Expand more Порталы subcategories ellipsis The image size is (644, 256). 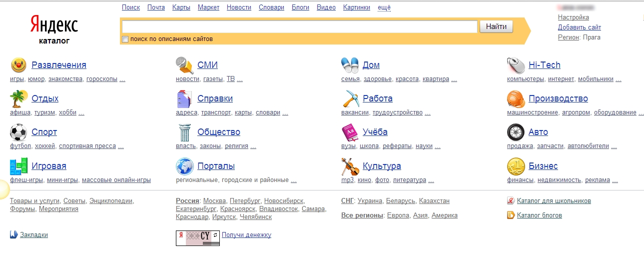(294, 180)
